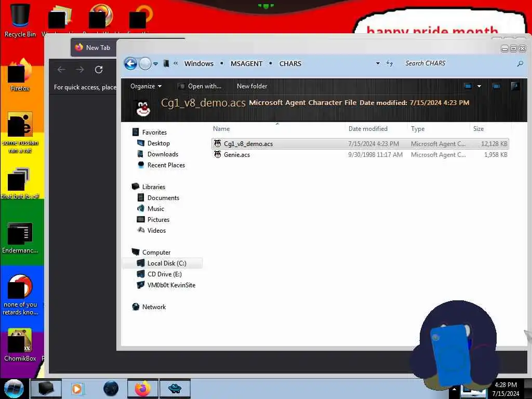Open Recent Places under Favorites

coord(166,165)
